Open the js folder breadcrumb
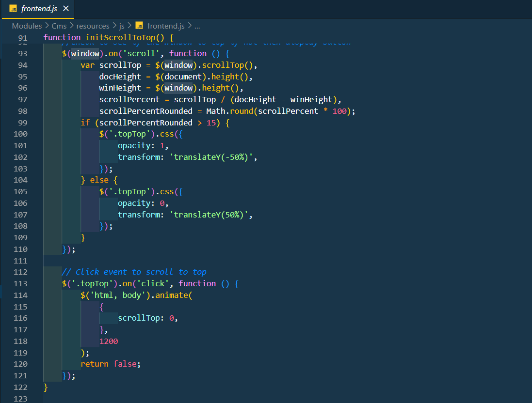532x403 pixels. click(x=122, y=26)
